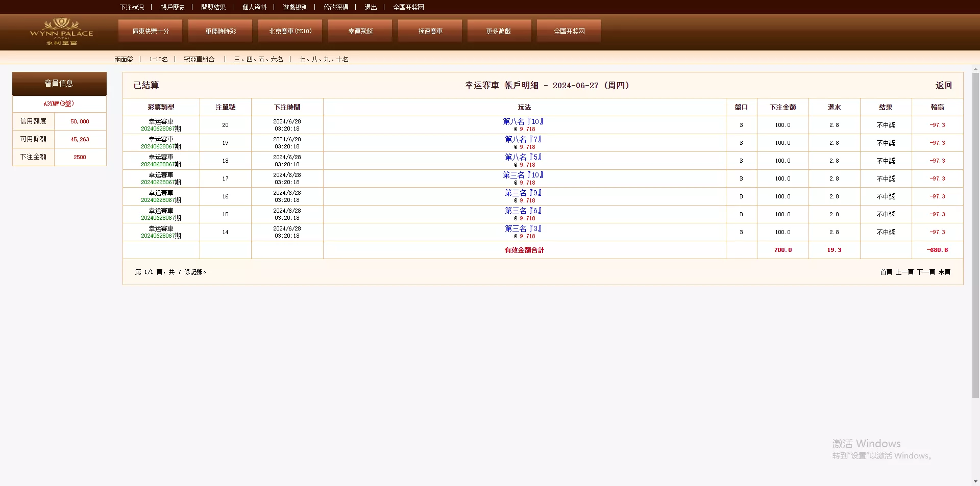The image size is (980, 486).
Task: Switch to the 兩面盤 tab
Action: (x=124, y=59)
